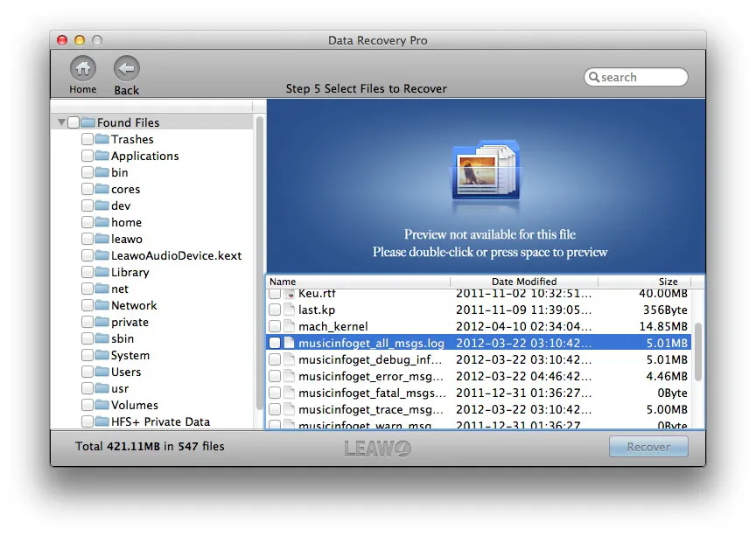Sort by the Name column header
The height and width of the screenshot is (536, 756).
click(x=358, y=282)
